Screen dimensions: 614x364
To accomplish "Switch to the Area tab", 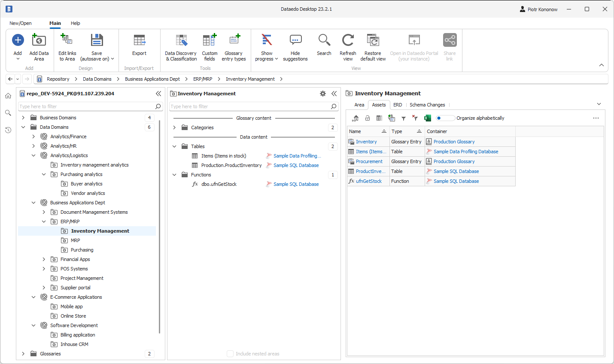I will click(x=359, y=105).
